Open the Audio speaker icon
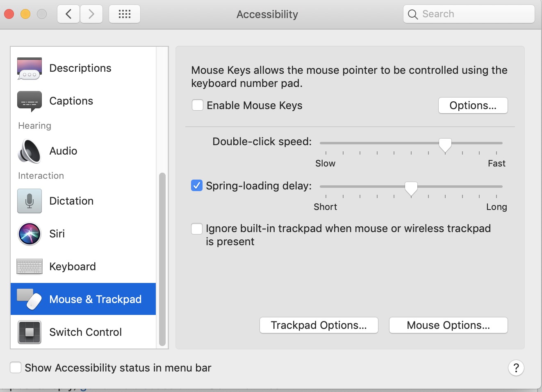This screenshot has width=542, height=392. click(30, 151)
